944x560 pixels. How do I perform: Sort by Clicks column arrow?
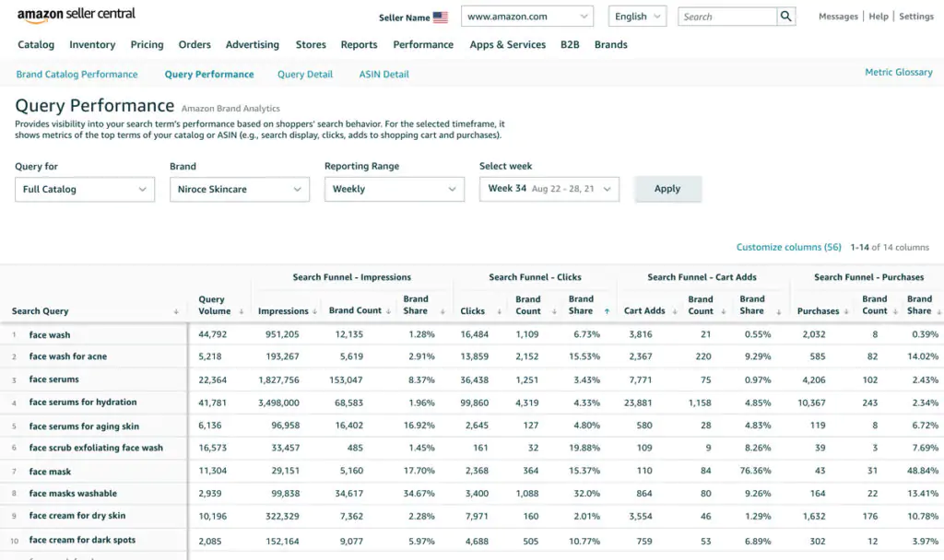pyautogui.click(x=499, y=311)
